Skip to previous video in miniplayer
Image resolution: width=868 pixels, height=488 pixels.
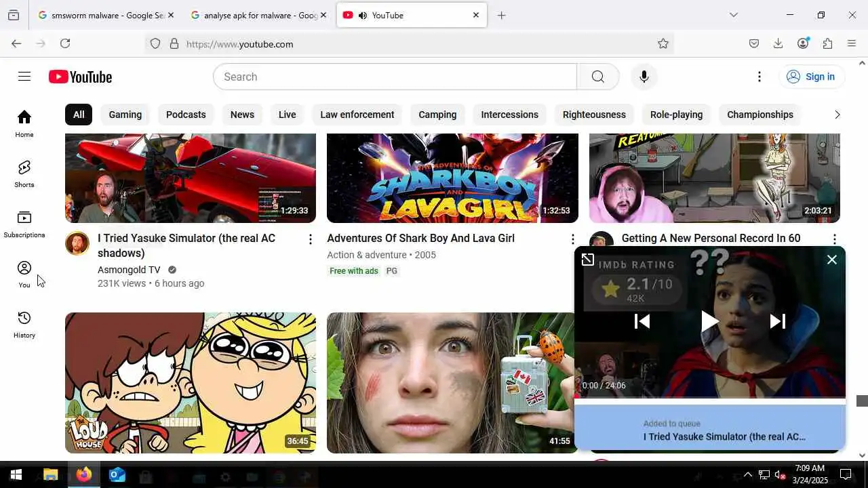pos(642,321)
